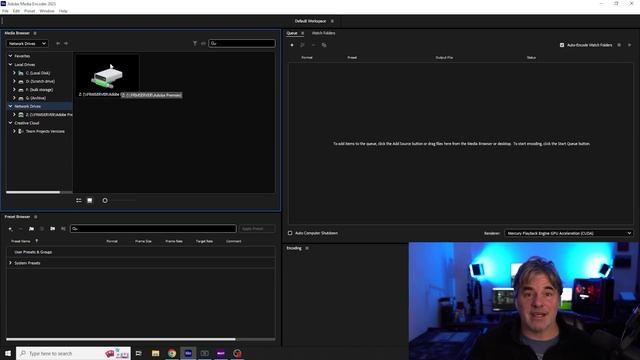Expand the G: Archive drive
The width and height of the screenshot is (640, 360).
coord(14,98)
